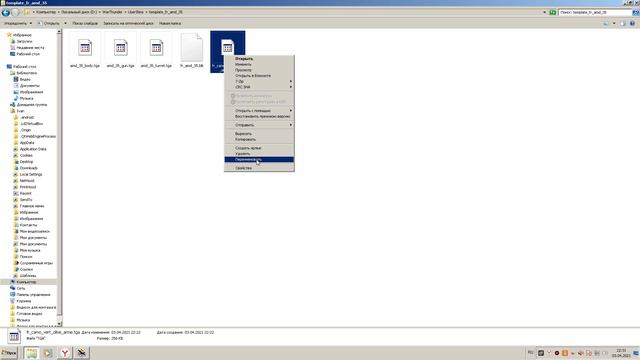Choose Свойства in the context menu

point(259,168)
